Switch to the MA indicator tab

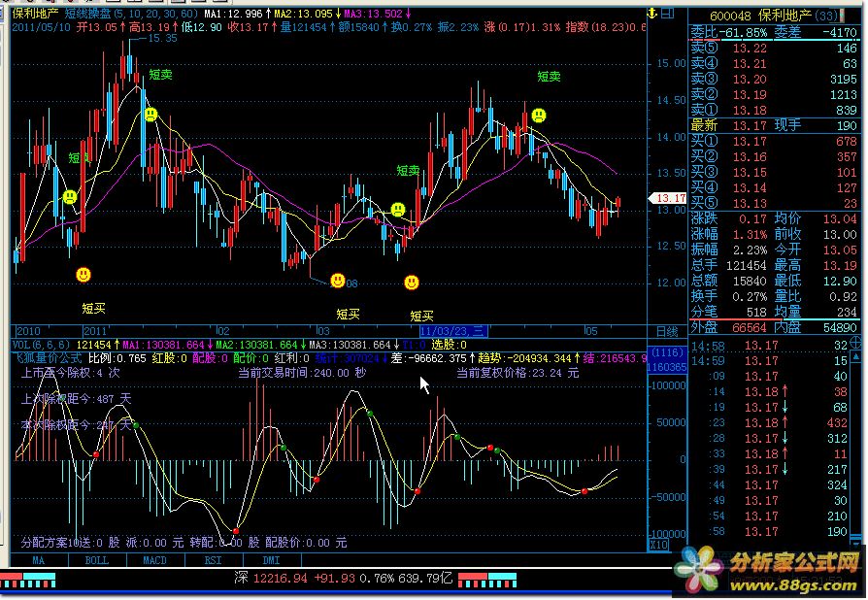(x=38, y=560)
